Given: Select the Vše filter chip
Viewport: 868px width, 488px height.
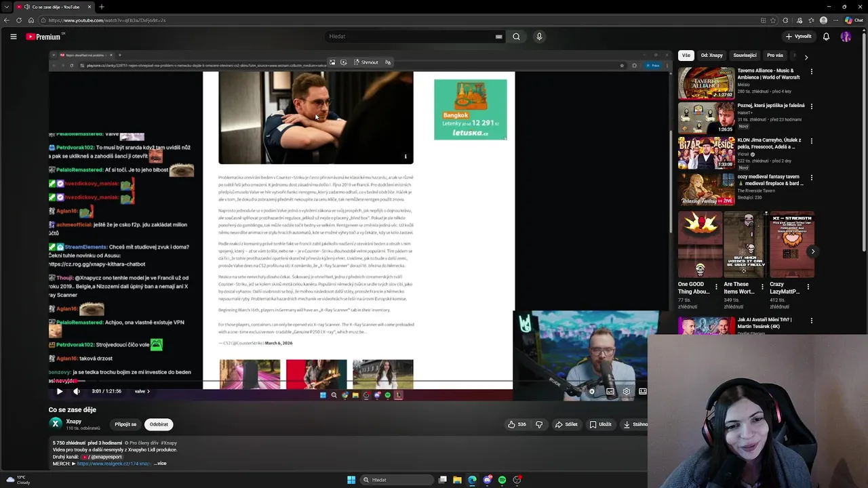Looking at the screenshot, I should point(686,56).
